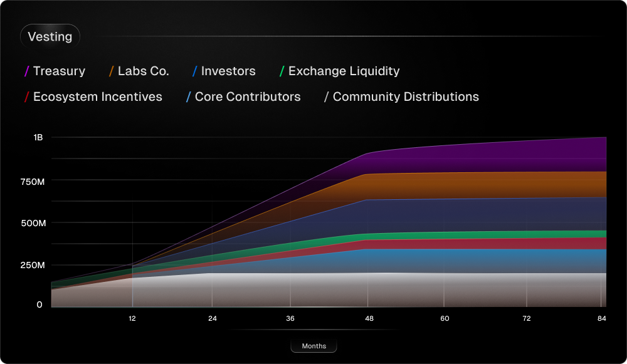Hide the Labs Co. legend entry
This screenshot has height=364, width=627.
[139, 71]
